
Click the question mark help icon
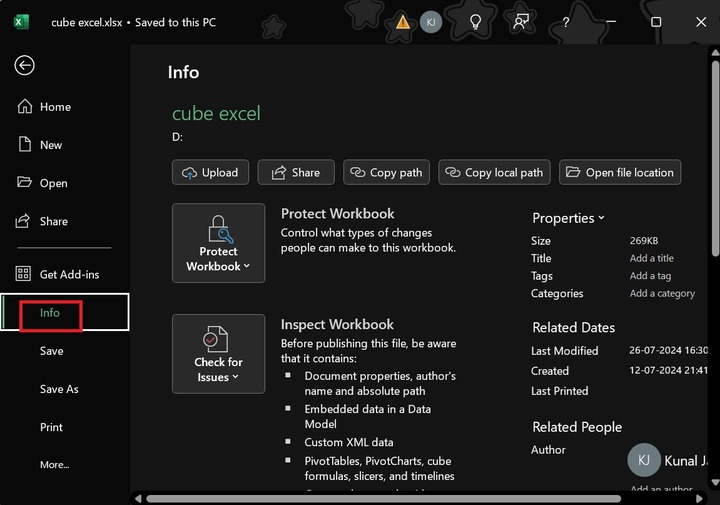(566, 21)
